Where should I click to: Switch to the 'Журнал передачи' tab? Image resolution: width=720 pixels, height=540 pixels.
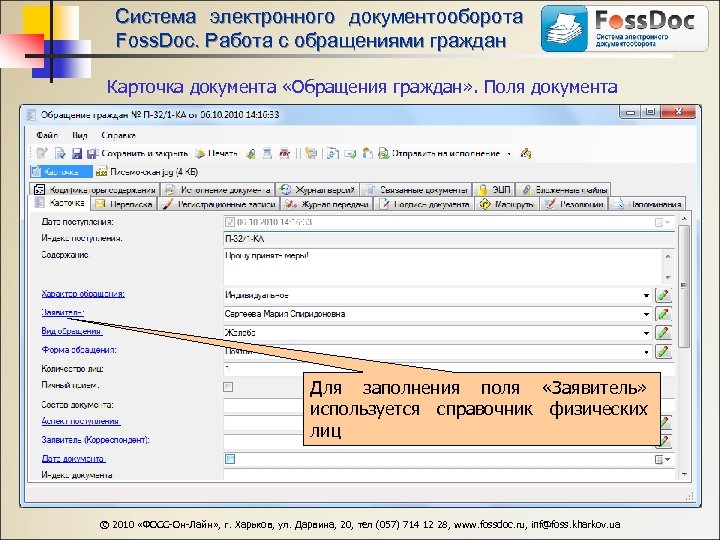click(326, 204)
